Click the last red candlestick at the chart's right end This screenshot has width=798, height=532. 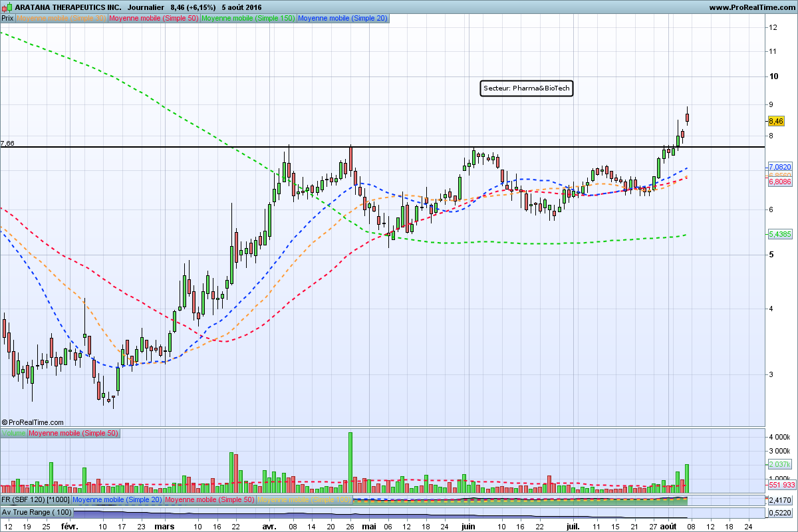687,117
